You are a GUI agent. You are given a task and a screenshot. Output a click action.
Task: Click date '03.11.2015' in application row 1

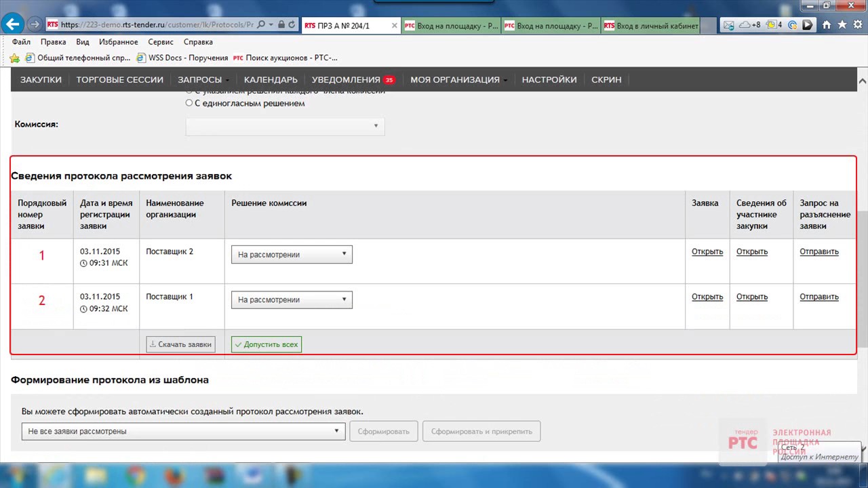point(100,251)
